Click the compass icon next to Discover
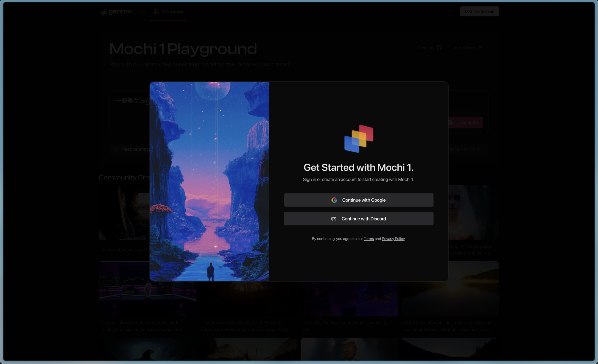The image size is (598, 364). click(157, 12)
